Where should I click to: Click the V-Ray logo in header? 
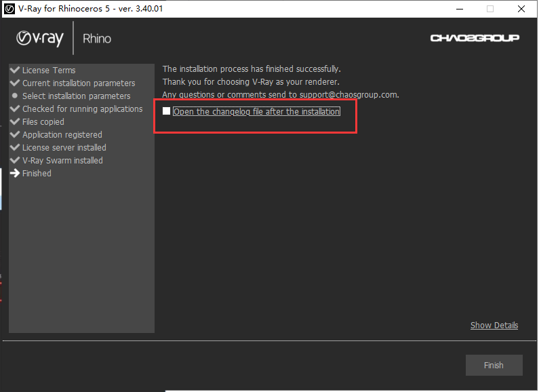[40, 39]
